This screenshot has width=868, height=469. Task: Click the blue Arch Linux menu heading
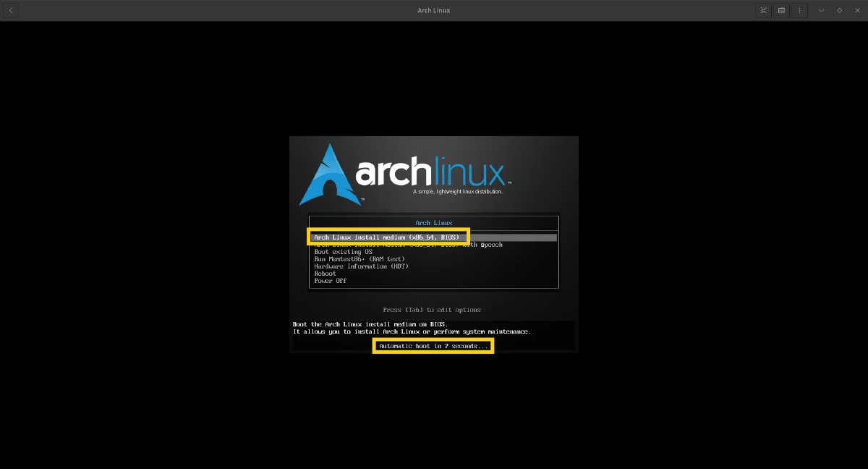(x=433, y=223)
